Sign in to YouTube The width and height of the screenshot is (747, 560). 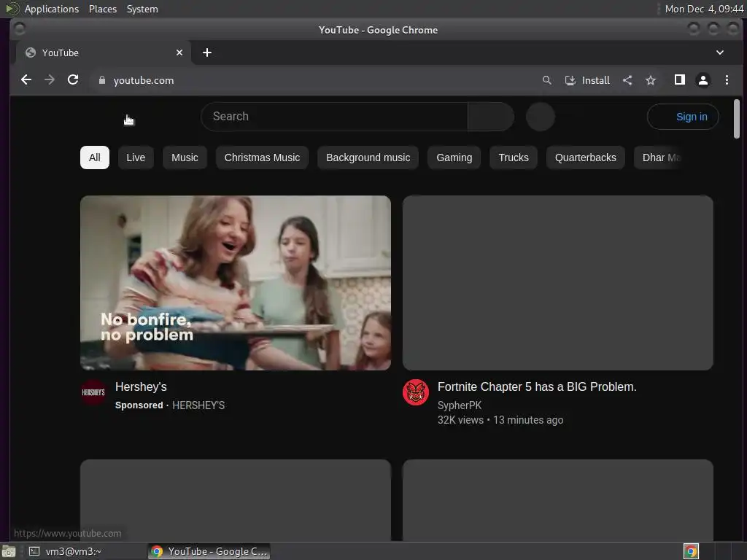683,117
